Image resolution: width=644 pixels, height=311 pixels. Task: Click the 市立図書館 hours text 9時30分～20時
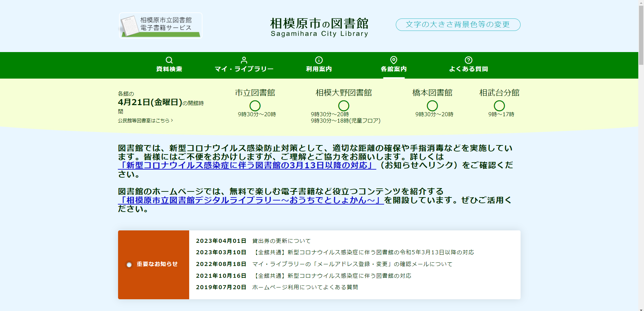coord(257,114)
